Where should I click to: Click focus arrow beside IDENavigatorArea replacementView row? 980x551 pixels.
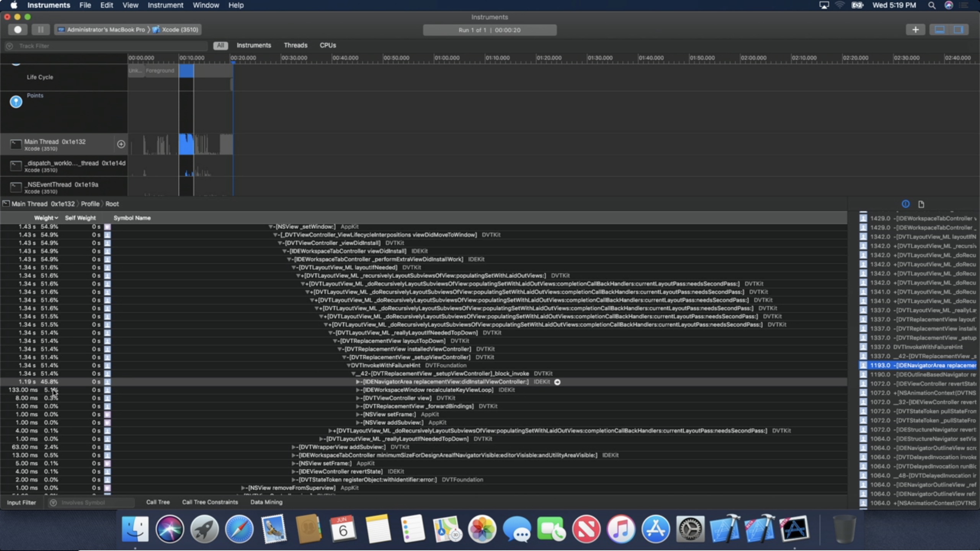click(557, 382)
